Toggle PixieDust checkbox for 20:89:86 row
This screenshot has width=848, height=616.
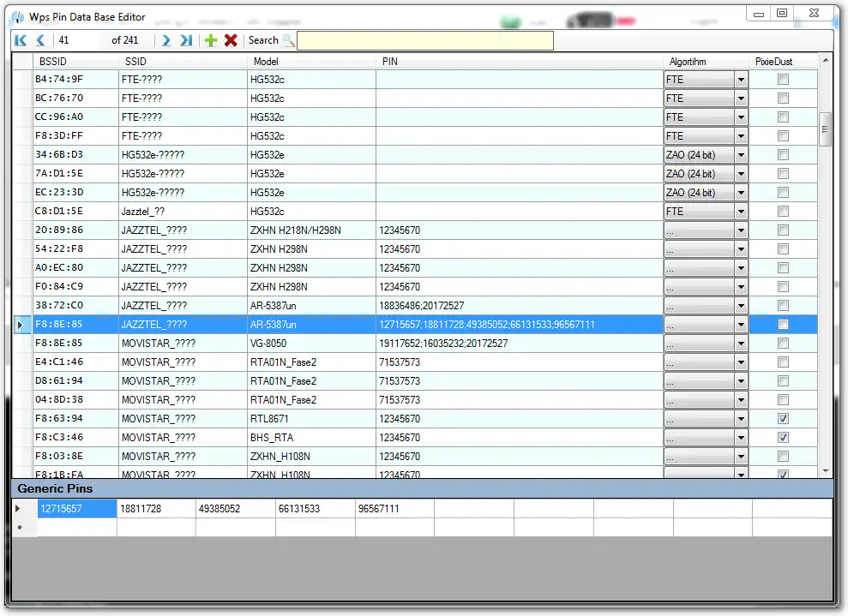pos(783,230)
